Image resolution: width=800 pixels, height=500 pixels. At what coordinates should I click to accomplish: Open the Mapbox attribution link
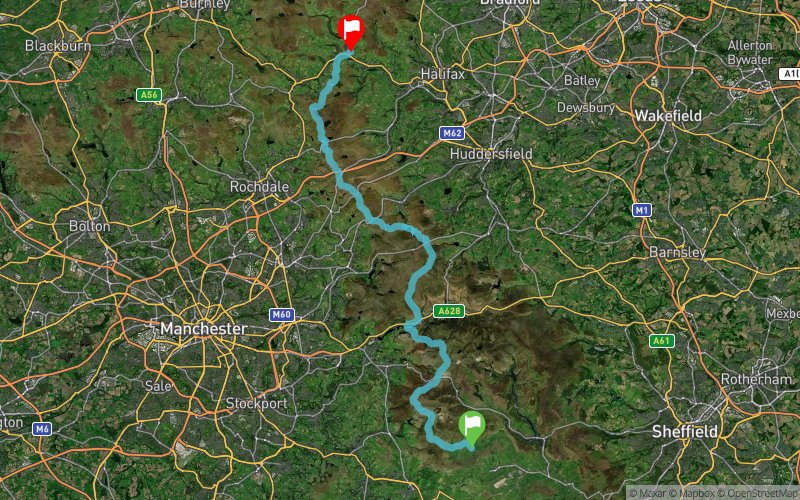(x=692, y=493)
